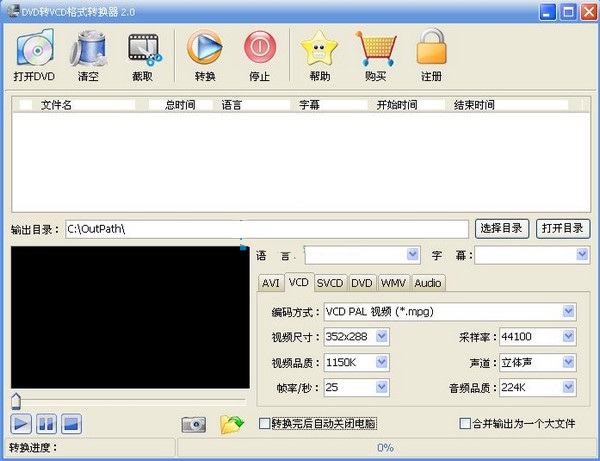Open registration via the 注册 lock icon
Viewport: 600px width, 461px height.
coord(431,55)
